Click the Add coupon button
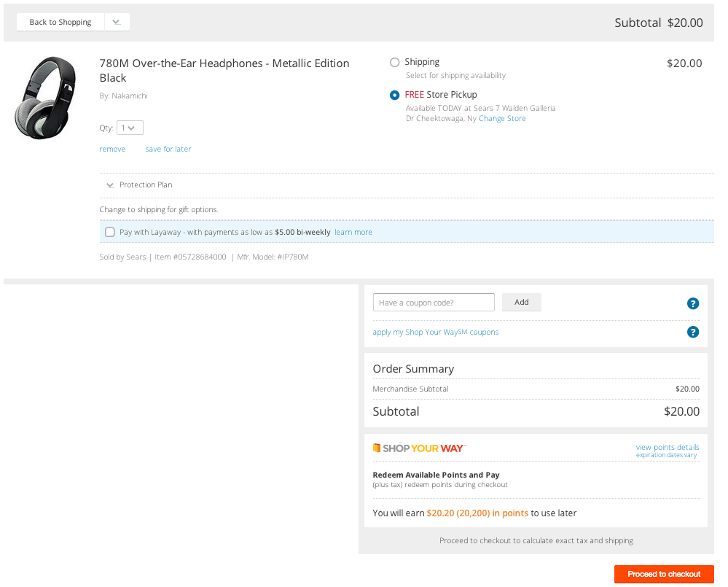This screenshot has width=728, height=587. tap(521, 303)
